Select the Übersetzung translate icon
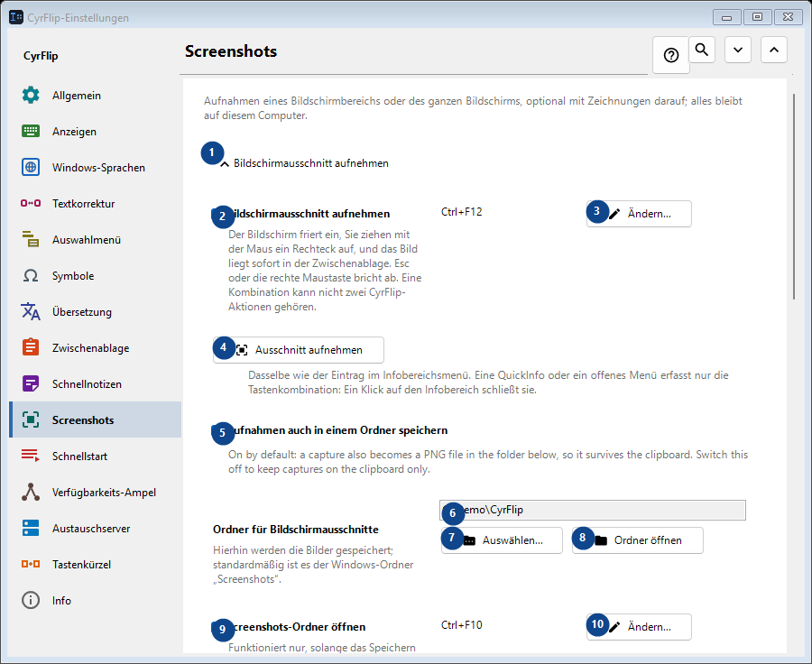 31,312
